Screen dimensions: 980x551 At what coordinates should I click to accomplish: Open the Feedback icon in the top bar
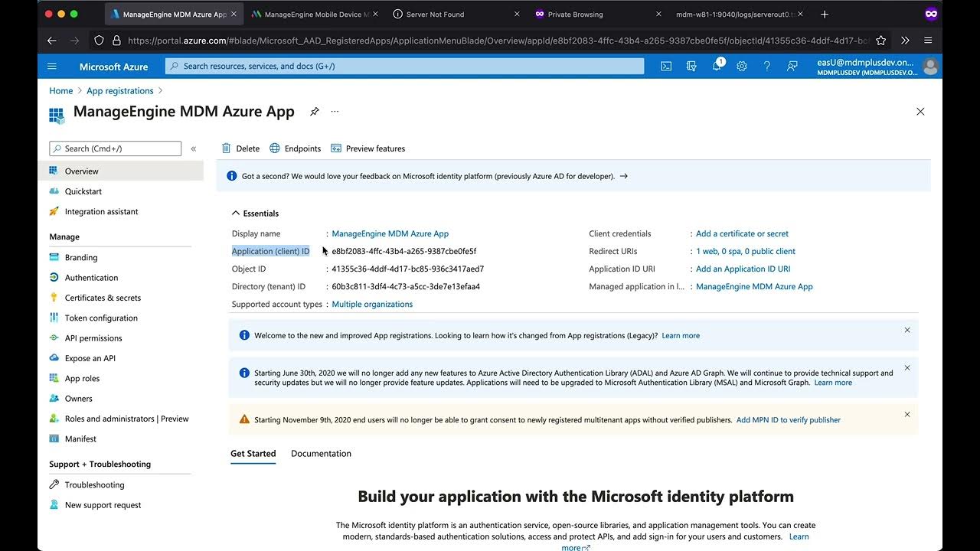pos(792,67)
